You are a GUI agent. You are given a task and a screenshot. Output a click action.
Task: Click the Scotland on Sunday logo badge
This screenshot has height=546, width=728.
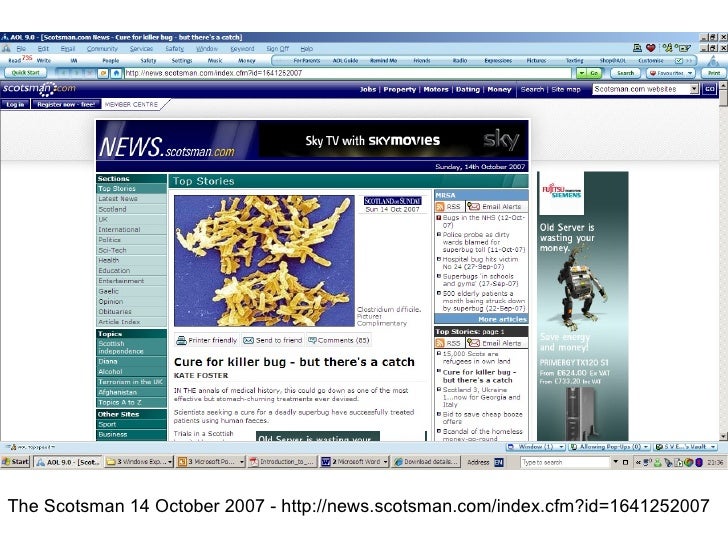[392, 201]
